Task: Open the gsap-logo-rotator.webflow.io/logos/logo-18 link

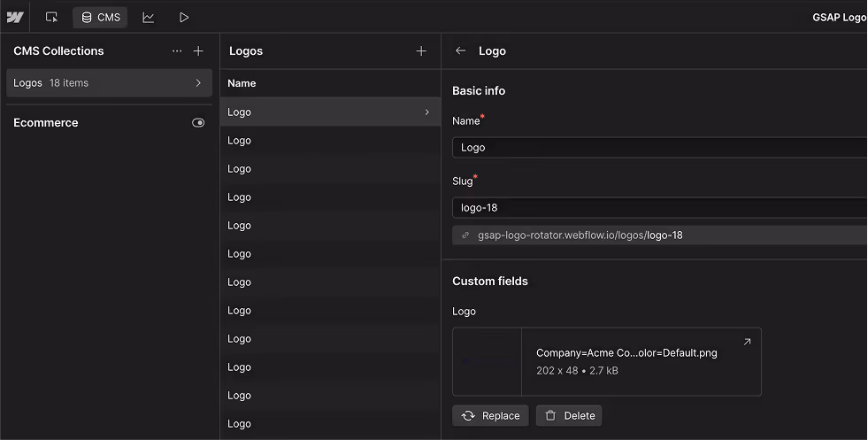Action: click(x=580, y=235)
